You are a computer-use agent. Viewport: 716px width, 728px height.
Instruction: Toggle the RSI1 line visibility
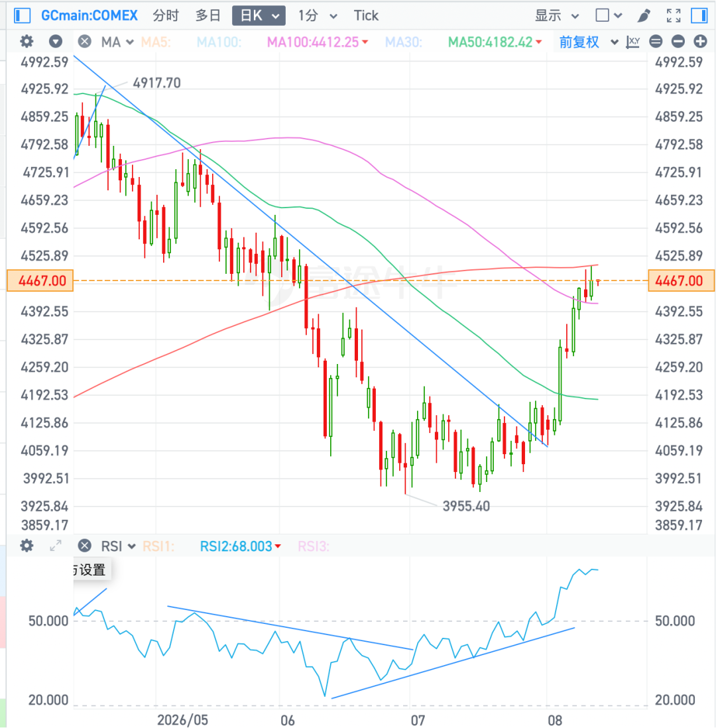pyautogui.click(x=158, y=546)
